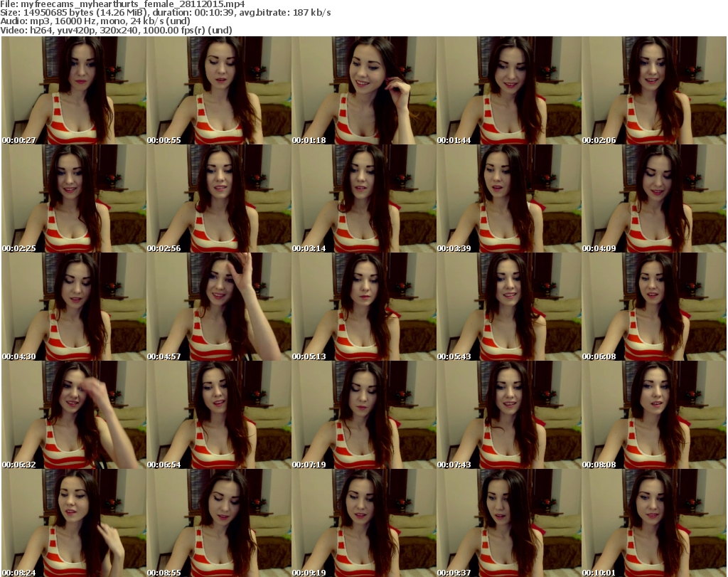This screenshot has width=728, height=577.
Task: Open the thumbnail at 00:07:19
Action: [x=364, y=415]
